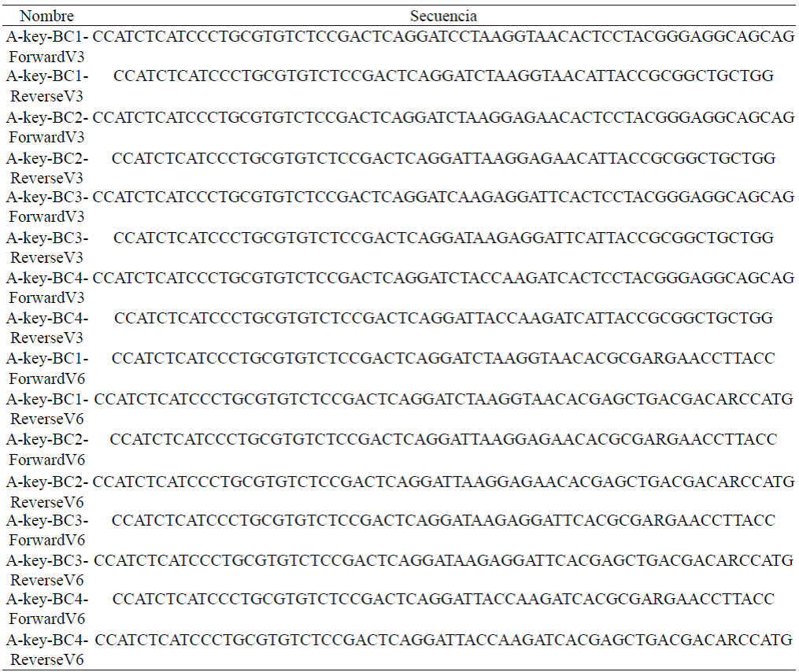Select the A-key-BC3-ForwardV6 name cell
Image resolution: width=799 pixels, height=672 pixels.
[47, 530]
